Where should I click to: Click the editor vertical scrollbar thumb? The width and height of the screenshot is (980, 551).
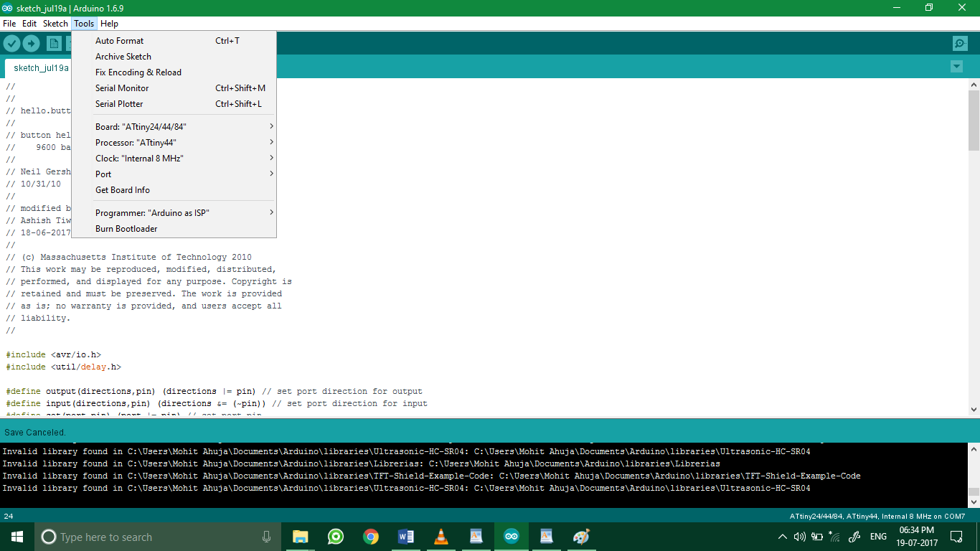(x=974, y=120)
